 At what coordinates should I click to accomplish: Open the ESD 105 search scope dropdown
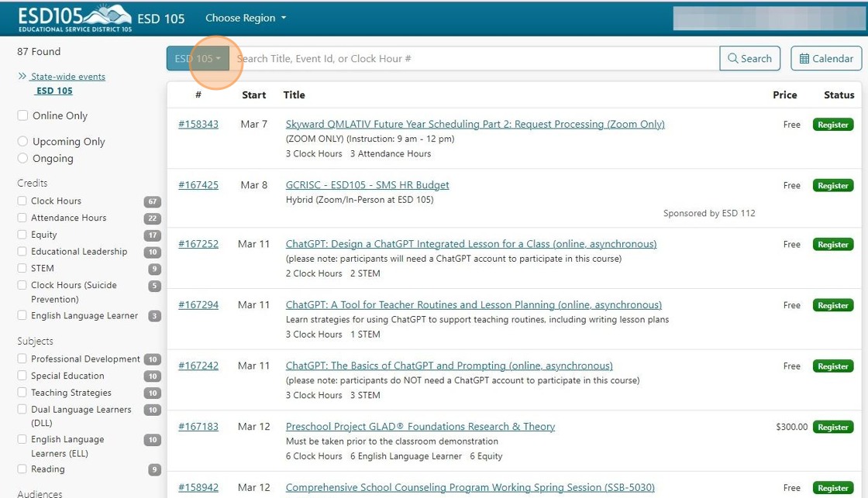pyautogui.click(x=198, y=59)
